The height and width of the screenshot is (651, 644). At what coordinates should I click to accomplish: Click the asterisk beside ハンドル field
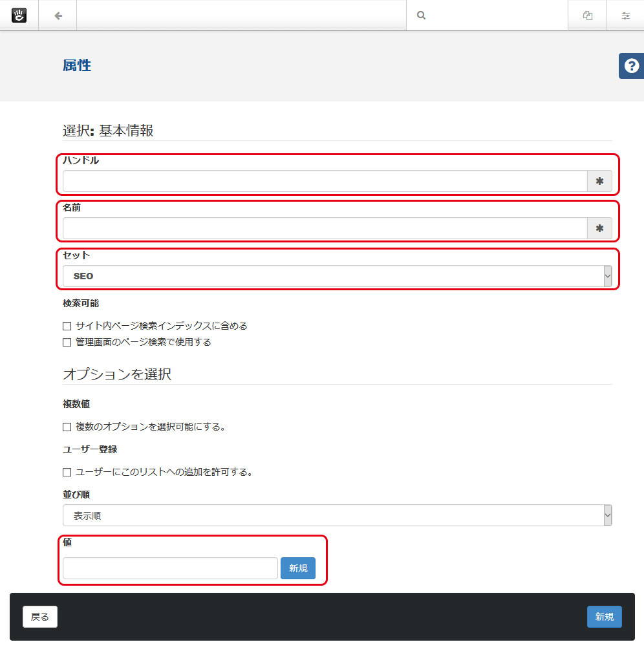pyautogui.click(x=599, y=181)
